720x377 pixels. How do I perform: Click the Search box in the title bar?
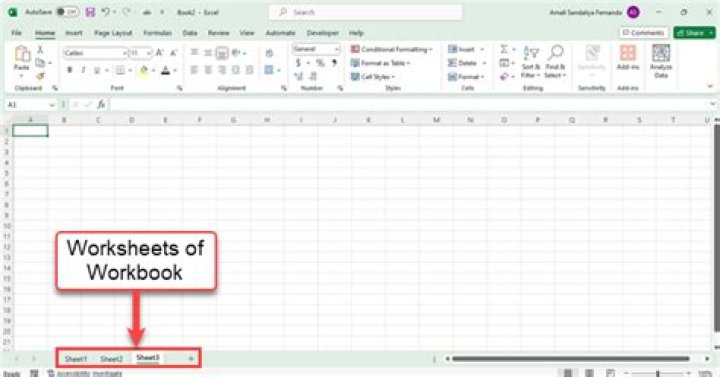point(366,12)
